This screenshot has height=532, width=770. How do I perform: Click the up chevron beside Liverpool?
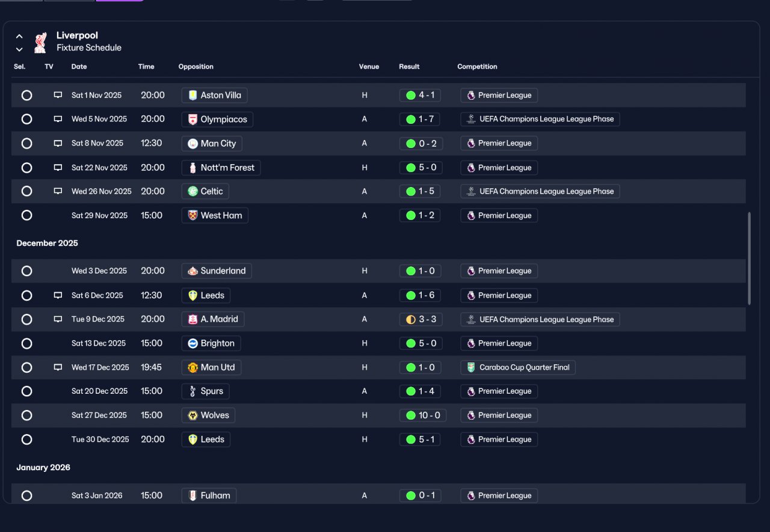click(19, 36)
